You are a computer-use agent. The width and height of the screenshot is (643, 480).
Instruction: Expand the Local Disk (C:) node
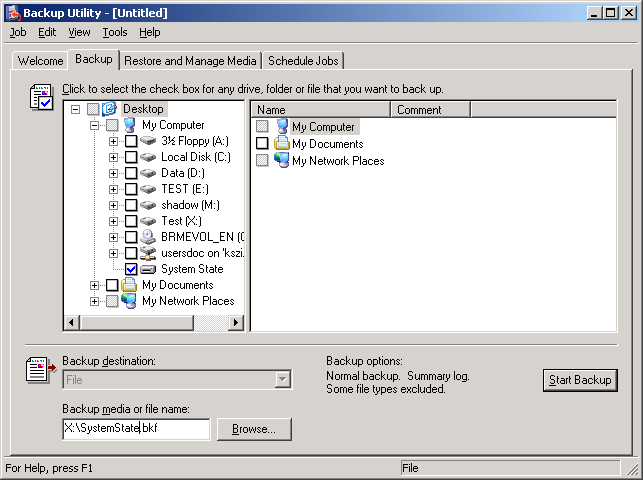point(114,157)
